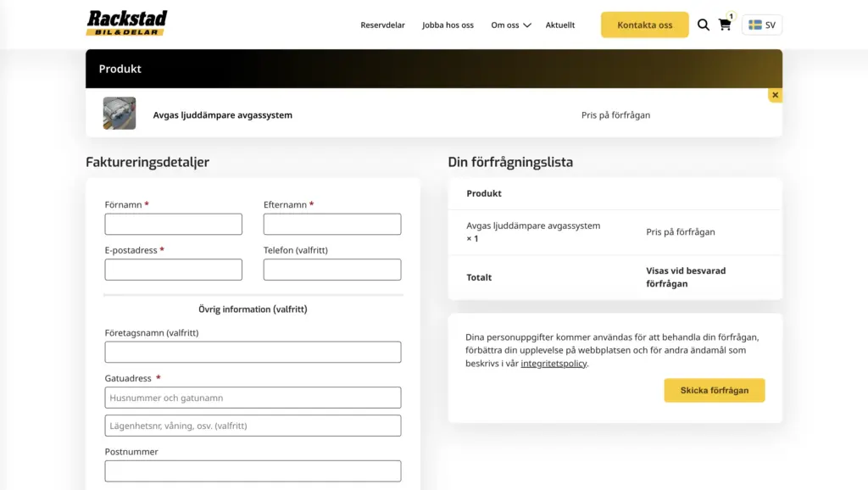Screen dimensions: 868x490
Task: Open the SV language selector
Action: click(761, 25)
